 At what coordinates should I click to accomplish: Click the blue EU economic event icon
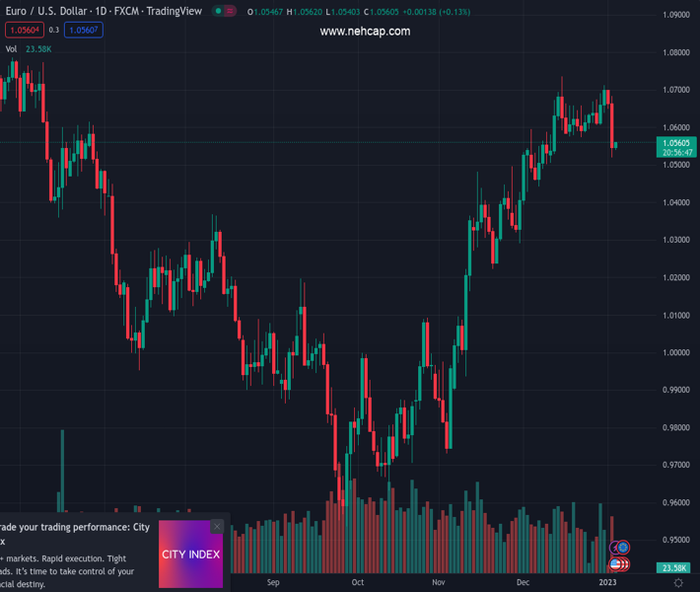[622, 548]
